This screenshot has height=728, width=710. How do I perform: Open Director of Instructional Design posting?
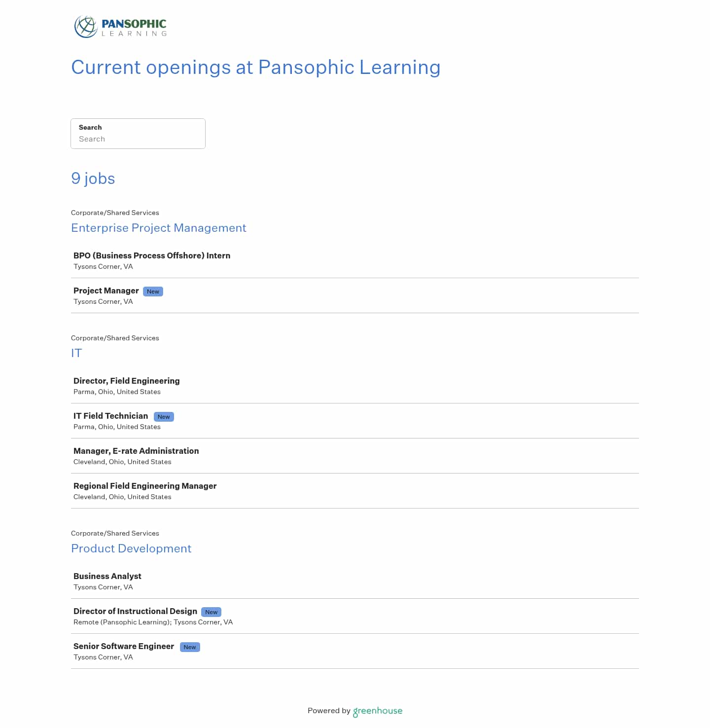(135, 611)
